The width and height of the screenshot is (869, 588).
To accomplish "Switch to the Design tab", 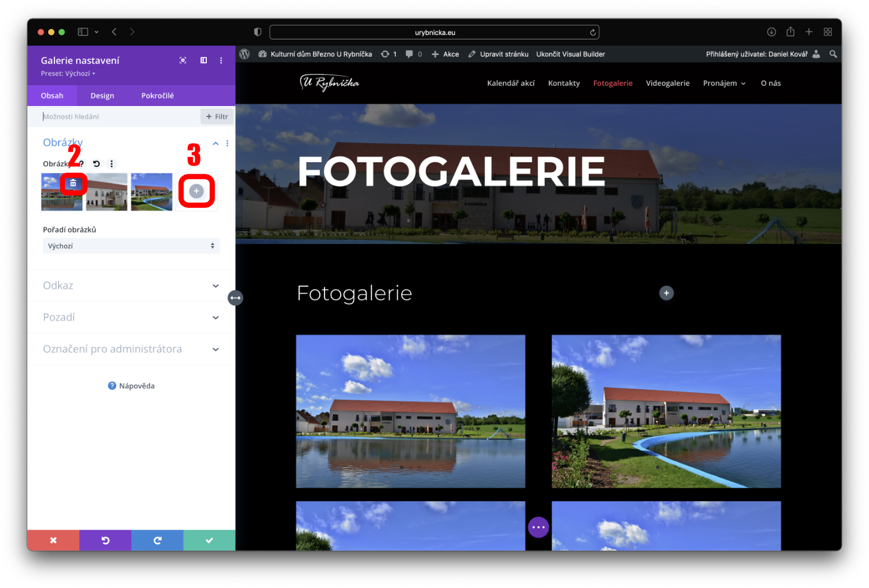I will pos(102,96).
